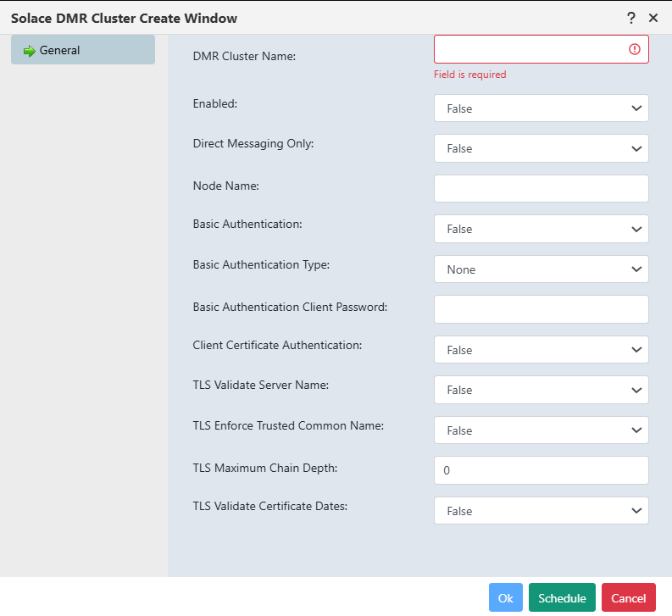Click the red error icon in DMR Cluster Name field

[634, 49]
